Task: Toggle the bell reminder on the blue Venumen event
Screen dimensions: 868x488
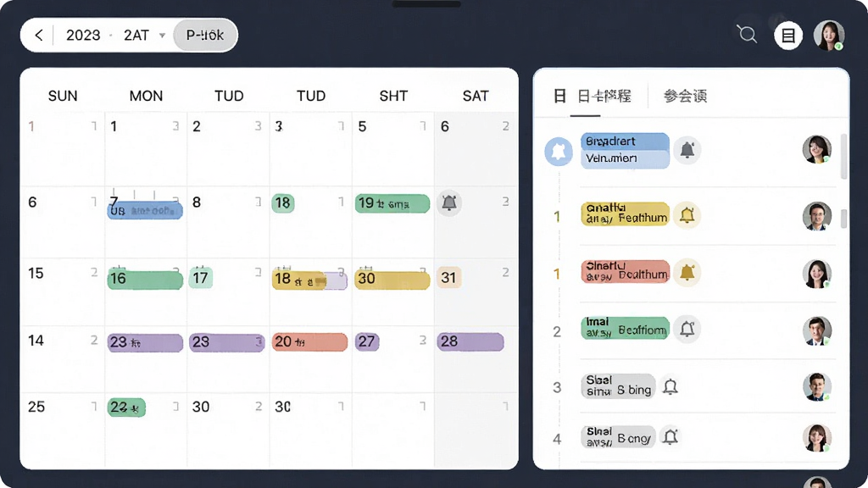Action: 687,150
